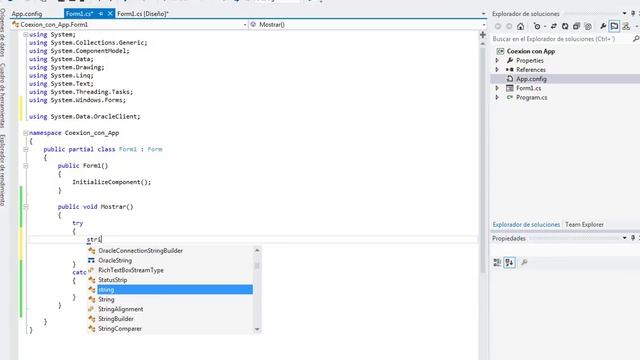Expand the References node
This screenshot has width=640, height=360.
click(497, 69)
